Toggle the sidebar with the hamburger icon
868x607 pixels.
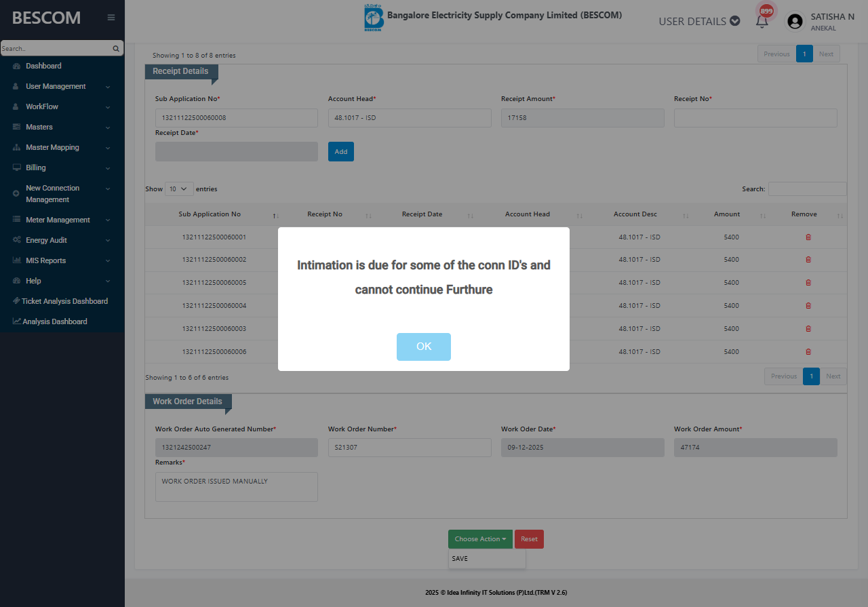(x=111, y=18)
